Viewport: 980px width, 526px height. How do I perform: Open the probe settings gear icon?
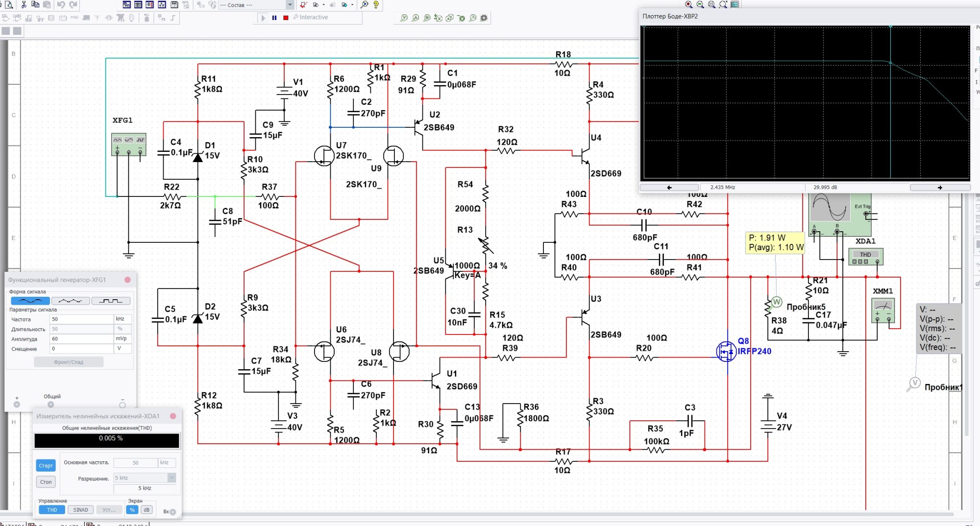pos(484,18)
